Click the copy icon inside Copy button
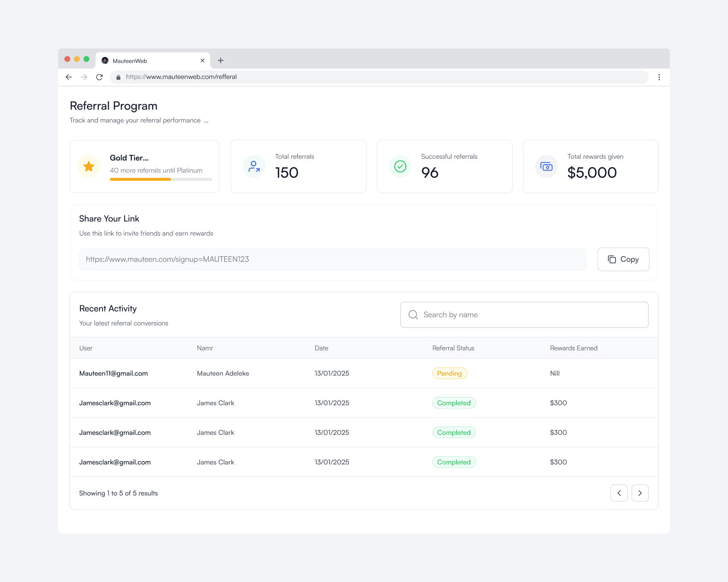 (612, 259)
